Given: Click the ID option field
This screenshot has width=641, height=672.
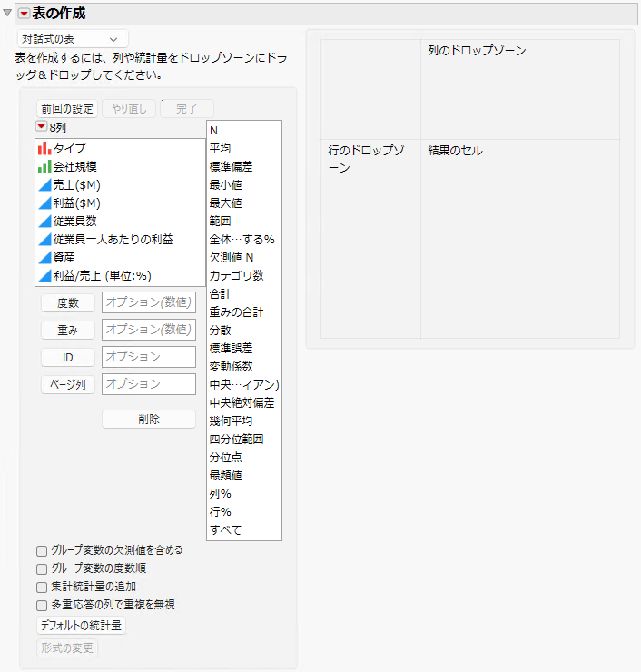Looking at the screenshot, I should [149, 357].
